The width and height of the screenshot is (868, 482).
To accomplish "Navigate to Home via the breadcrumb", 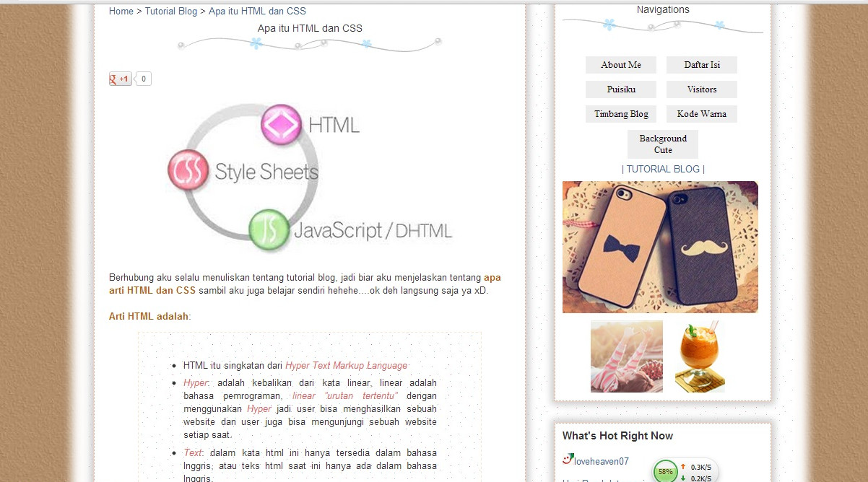I will coord(120,11).
